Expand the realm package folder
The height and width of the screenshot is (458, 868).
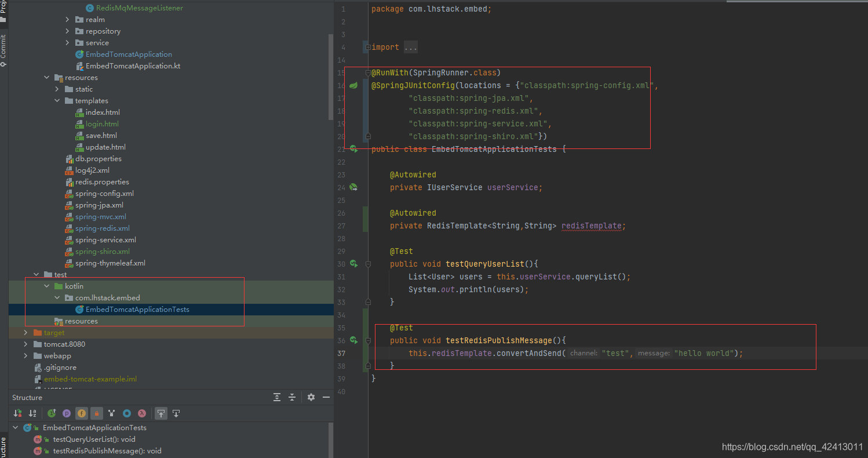tap(67, 20)
